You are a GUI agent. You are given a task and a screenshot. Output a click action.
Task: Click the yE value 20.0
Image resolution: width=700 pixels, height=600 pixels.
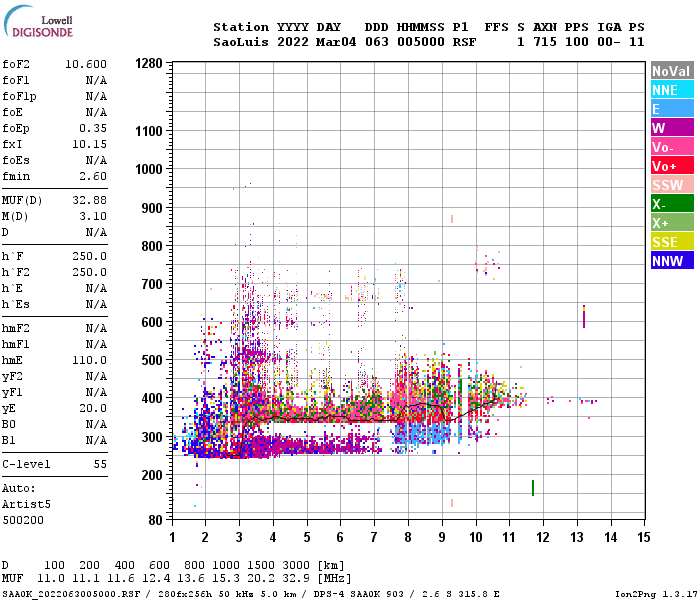click(93, 408)
